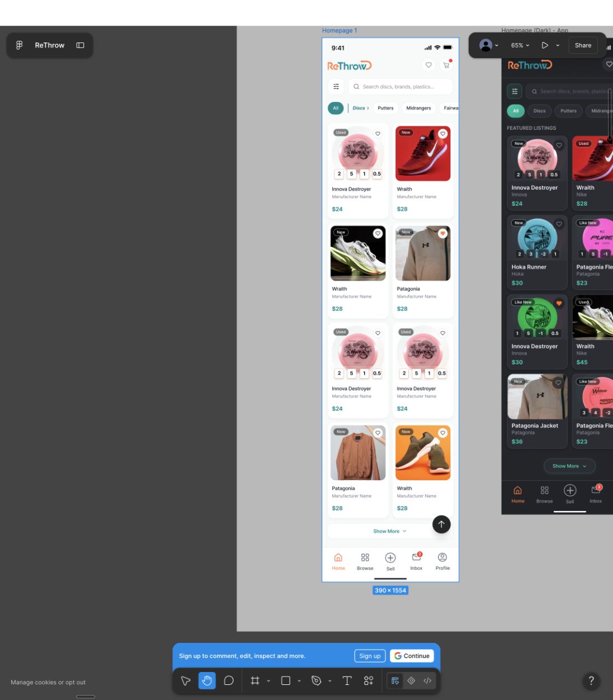The image size is (613, 700).
Task: Select the Midrangers chip in light homepage
Action: pos(418,108)
